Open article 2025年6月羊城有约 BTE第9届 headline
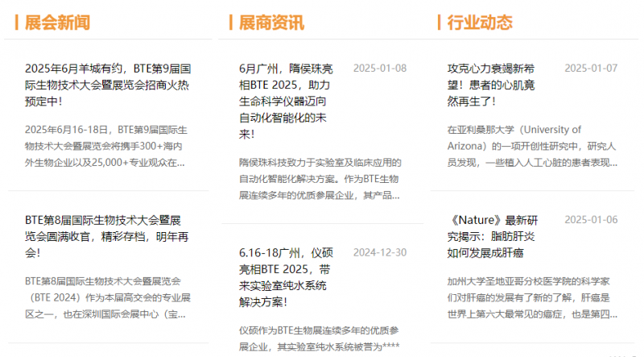This screenshot has height=357, width=644. pyautogui.click(x=108, y=85)
